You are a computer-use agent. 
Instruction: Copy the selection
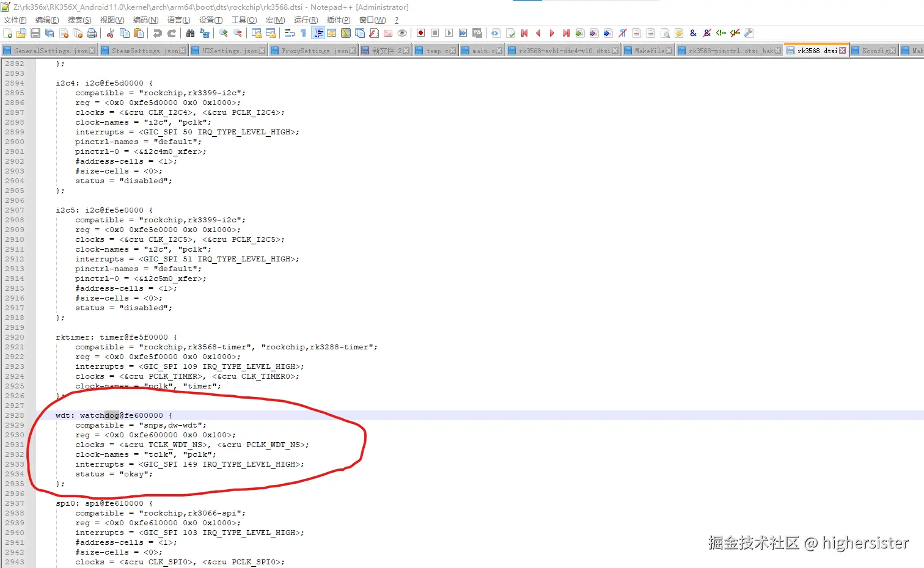coord(125,33)
